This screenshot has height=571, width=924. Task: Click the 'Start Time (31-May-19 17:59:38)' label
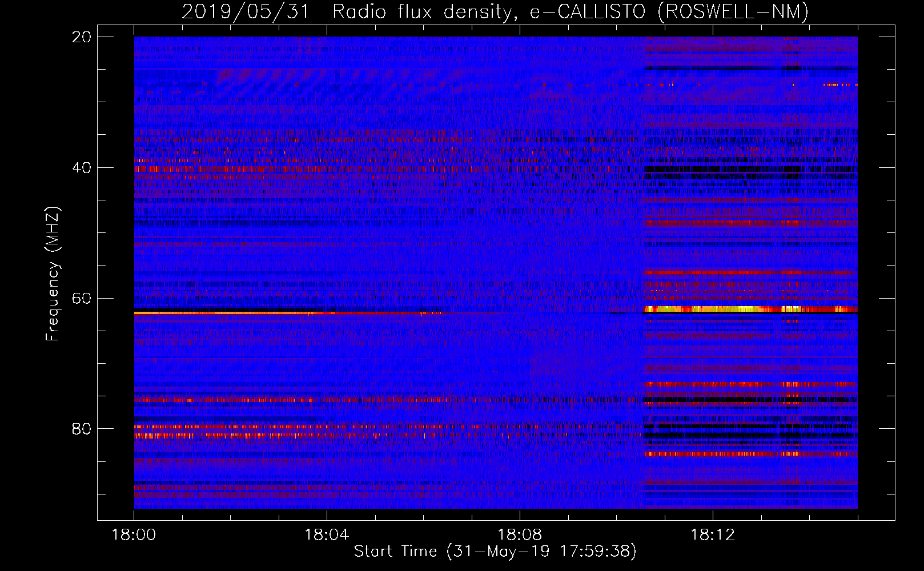[x=495, y=552]
